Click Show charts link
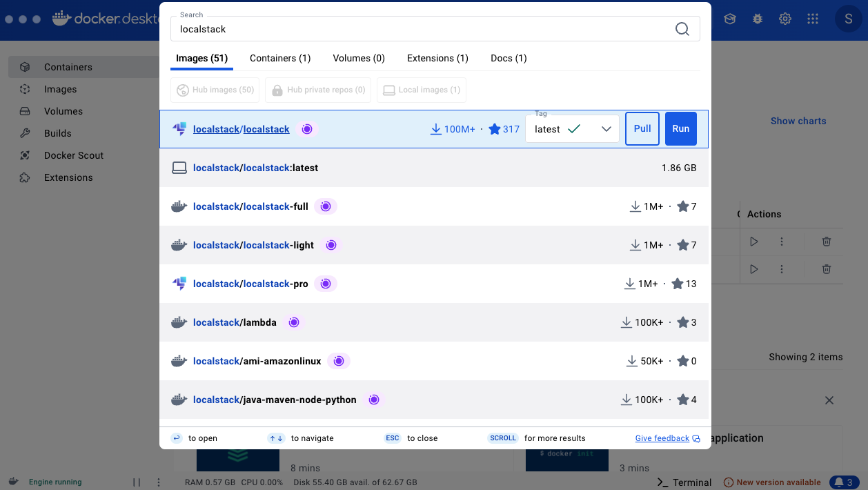Screen dimensions: 868x490 [798, 121]
